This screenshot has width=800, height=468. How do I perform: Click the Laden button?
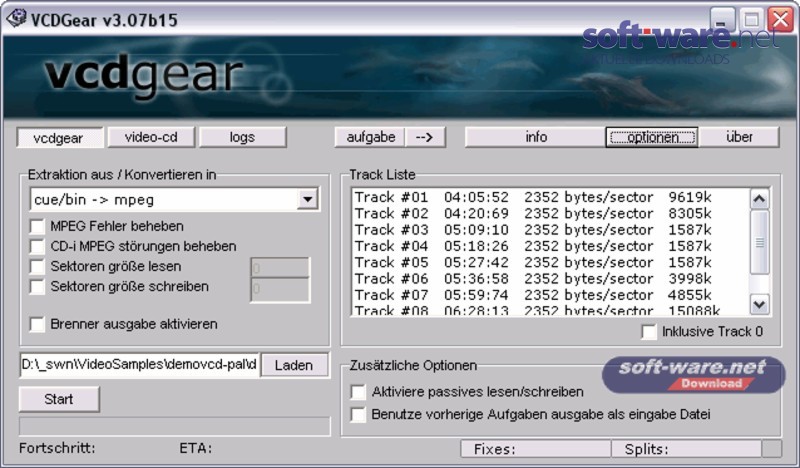tap(294, 365)
